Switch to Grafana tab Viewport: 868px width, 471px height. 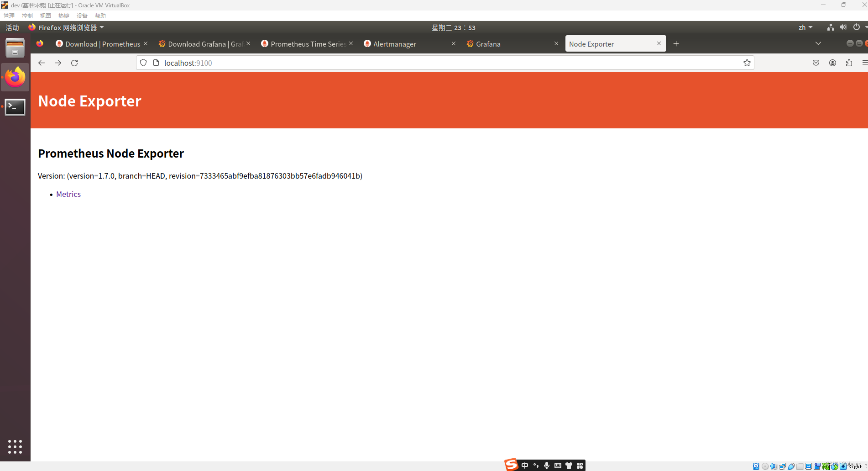512,44
